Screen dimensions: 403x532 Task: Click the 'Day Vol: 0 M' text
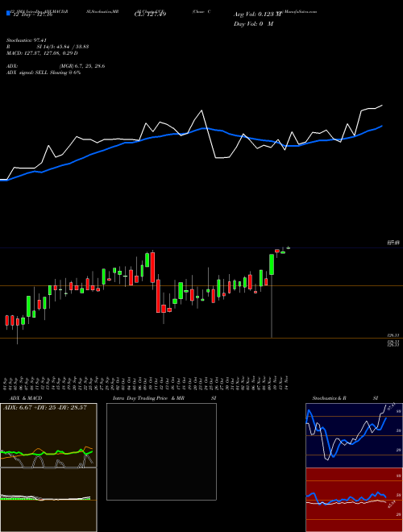[x=253, y=24]
